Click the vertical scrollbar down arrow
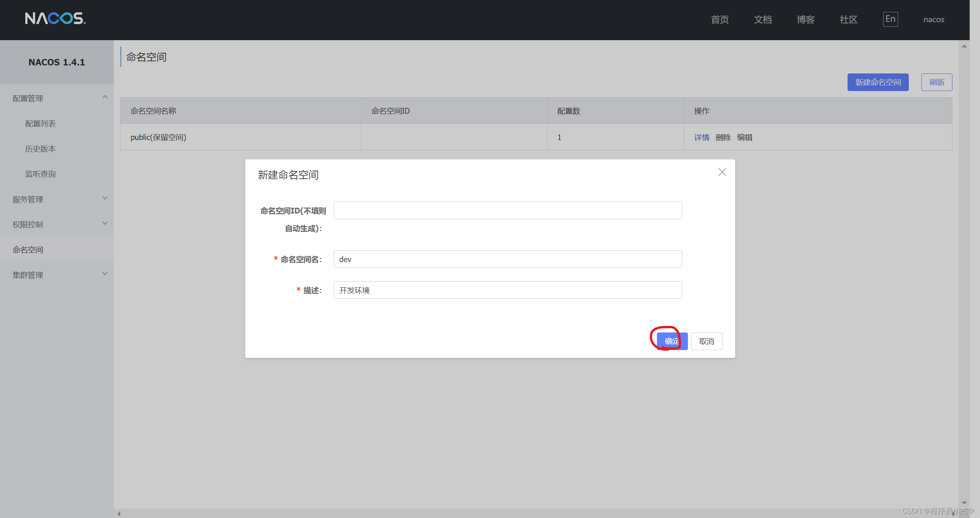Screen dimensions: 980x518 click(964, 503)
